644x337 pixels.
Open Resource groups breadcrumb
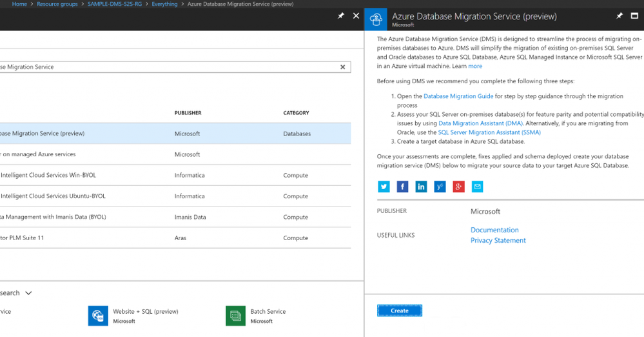coord(57,4)
